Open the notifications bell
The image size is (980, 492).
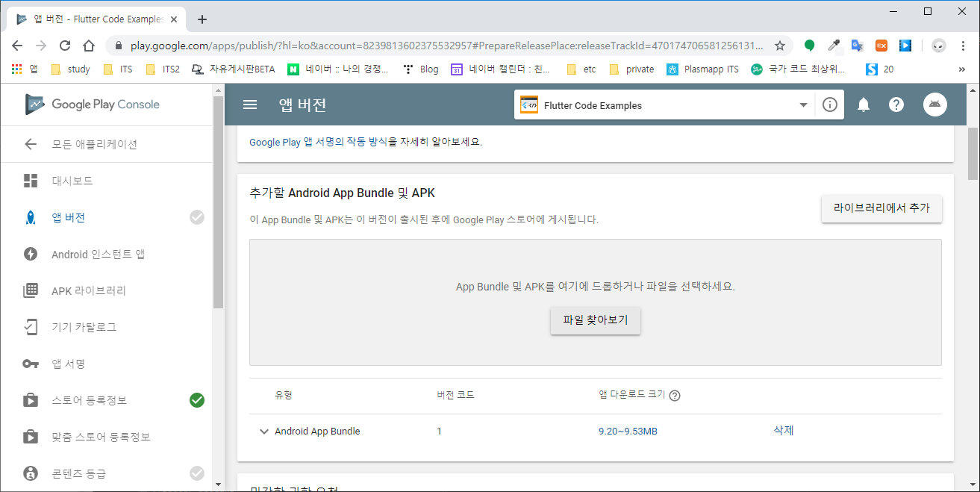pos(864,105)
